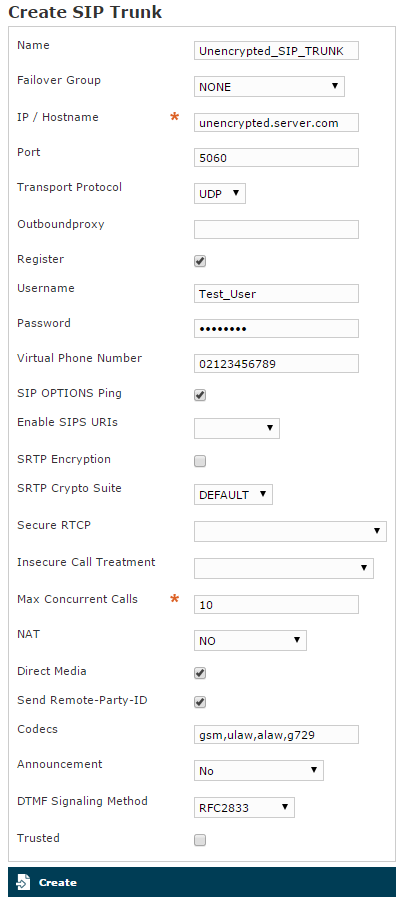Toggle the Send Remote-Party-ID checkbox
Viewport: 404px width, 901px height.
[200, 702]
